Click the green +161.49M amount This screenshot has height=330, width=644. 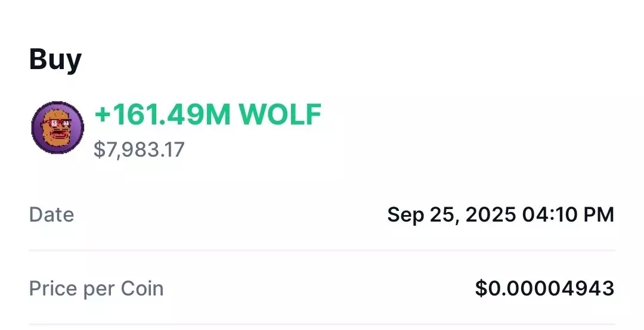(163, 114)
